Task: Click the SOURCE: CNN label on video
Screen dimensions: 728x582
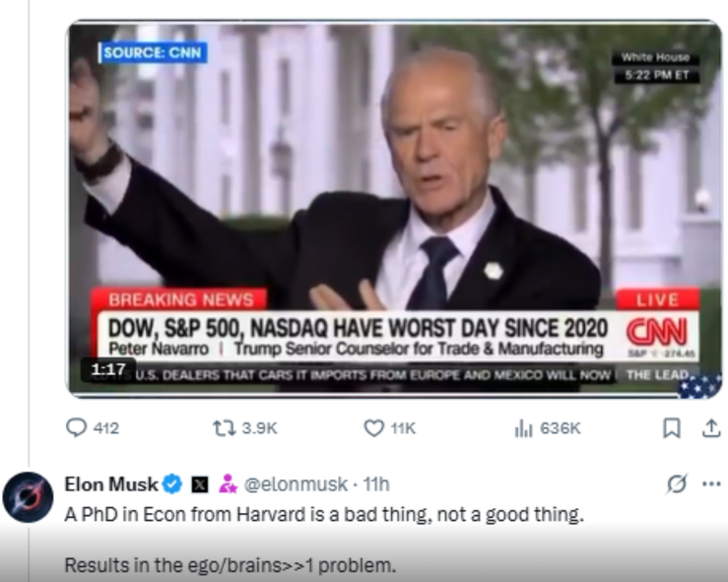Action: pos(153,52)
